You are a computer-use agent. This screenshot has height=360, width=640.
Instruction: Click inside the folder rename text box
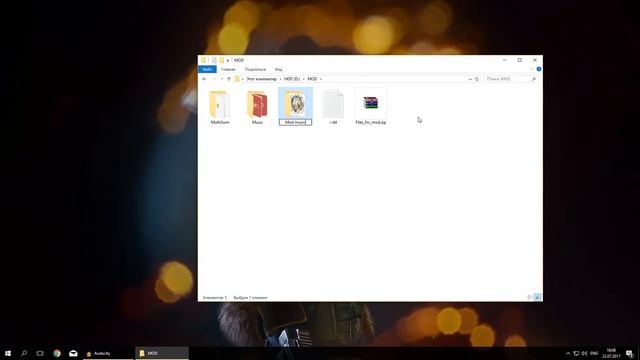click(295, 122)
